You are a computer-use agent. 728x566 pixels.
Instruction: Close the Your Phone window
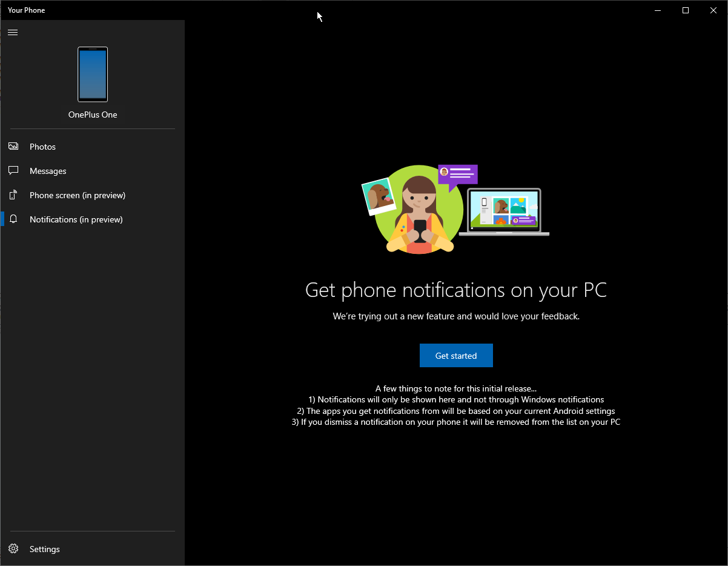[713, 10]
